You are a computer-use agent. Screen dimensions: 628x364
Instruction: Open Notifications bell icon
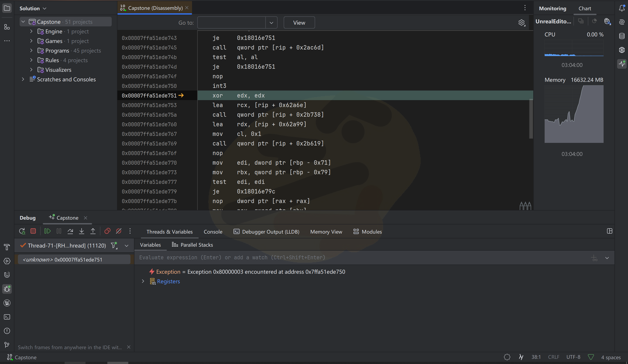622,8
